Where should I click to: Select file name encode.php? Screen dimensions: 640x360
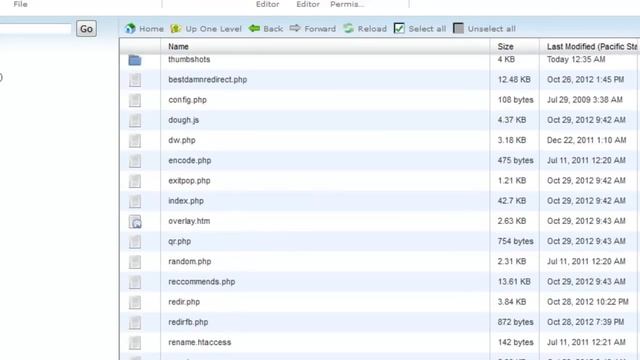(x=189, y=160)
